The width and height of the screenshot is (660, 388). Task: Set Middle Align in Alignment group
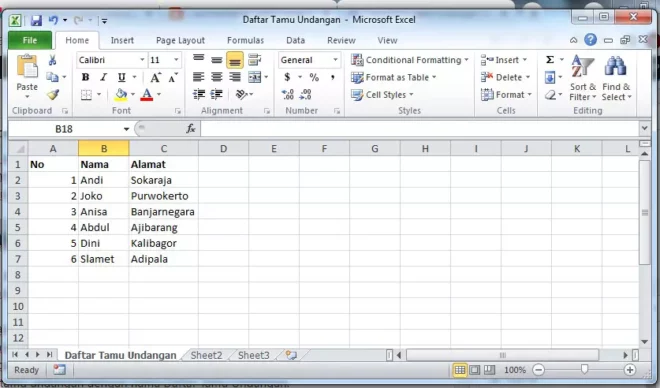coord(217,60)
